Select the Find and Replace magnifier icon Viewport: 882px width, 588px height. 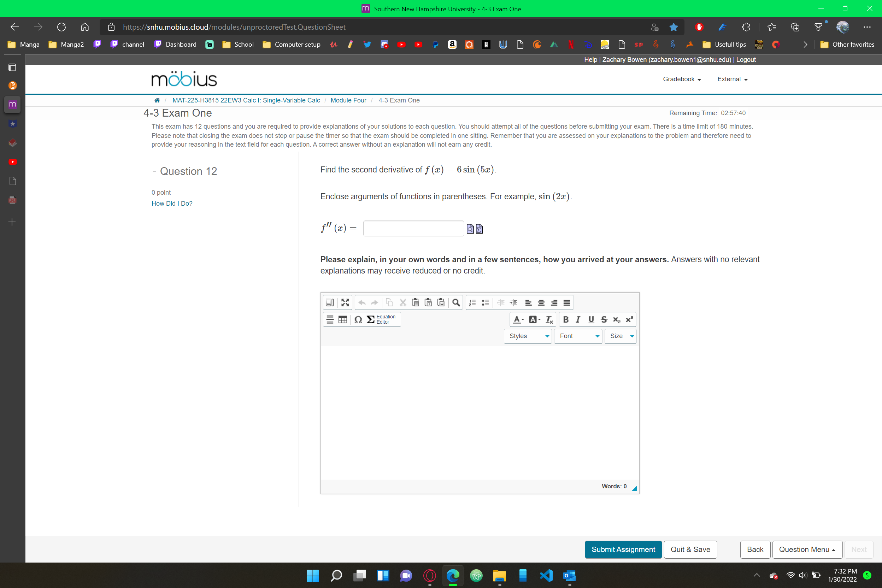(457, 303)
